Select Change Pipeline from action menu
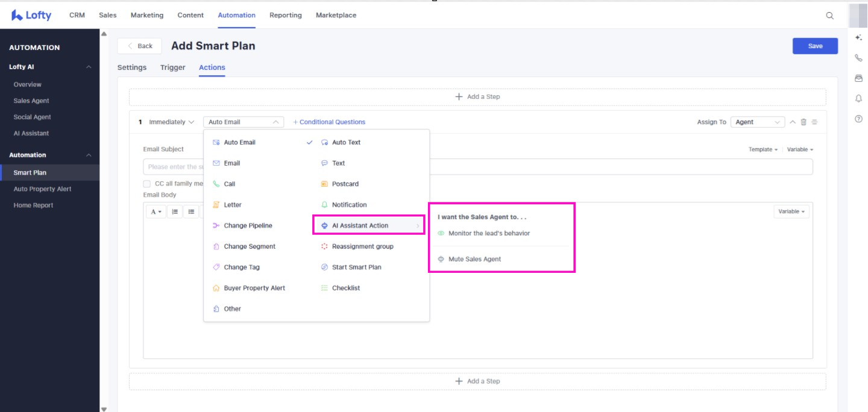The image size is (868, 412). pyautogui.click(x=248, y=226)
